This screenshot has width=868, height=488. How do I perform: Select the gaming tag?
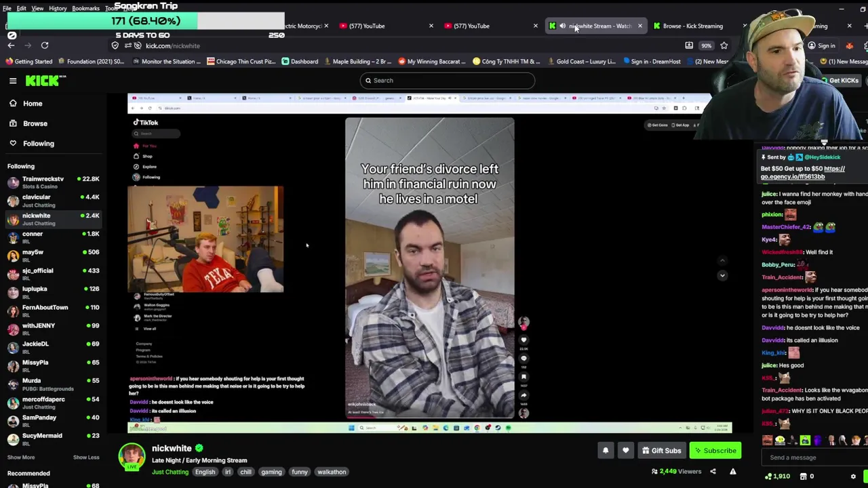271,472
